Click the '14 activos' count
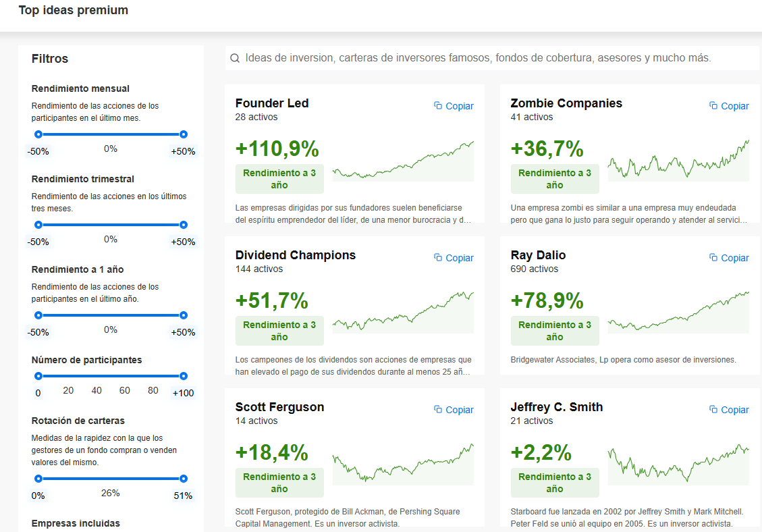This screenshot has width=762, height=532. click(256, 421)
